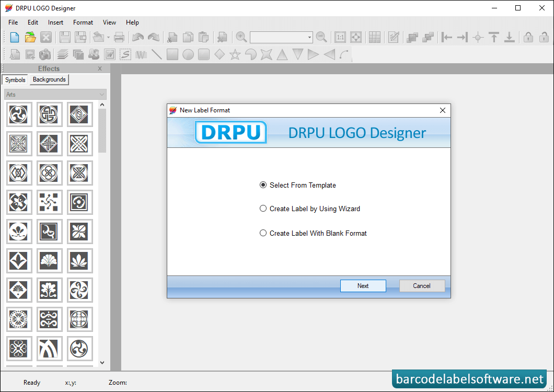Click the align top arrow icon

tap(494, 37)
